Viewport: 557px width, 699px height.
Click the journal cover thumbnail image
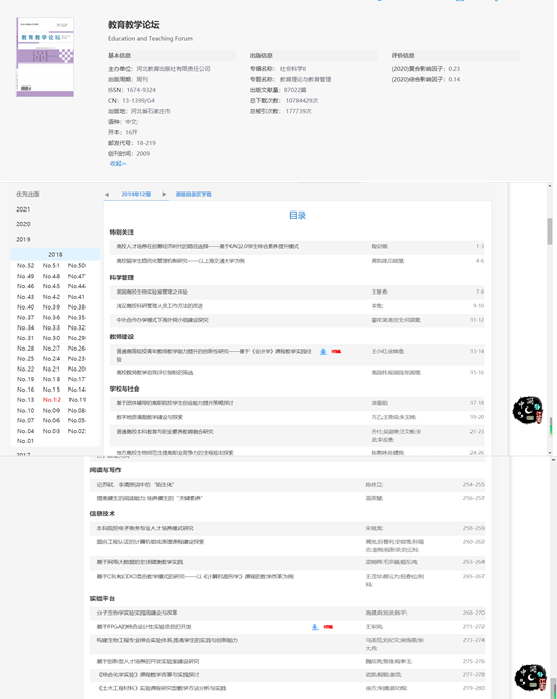pos(45,57)
